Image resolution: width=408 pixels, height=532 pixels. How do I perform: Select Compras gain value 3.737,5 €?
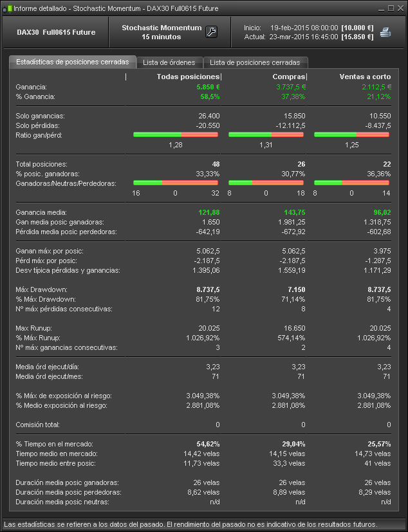coord(291,87)
